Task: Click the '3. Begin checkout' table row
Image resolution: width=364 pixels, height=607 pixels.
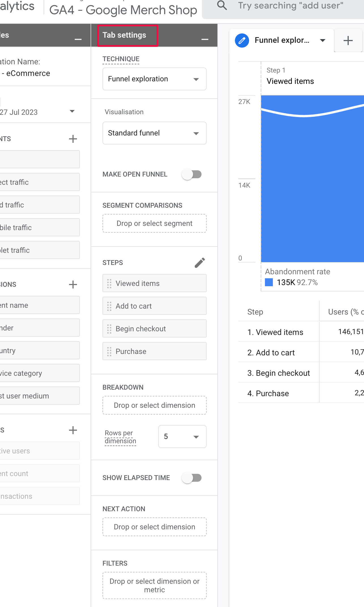Action: tap(301, 373)
